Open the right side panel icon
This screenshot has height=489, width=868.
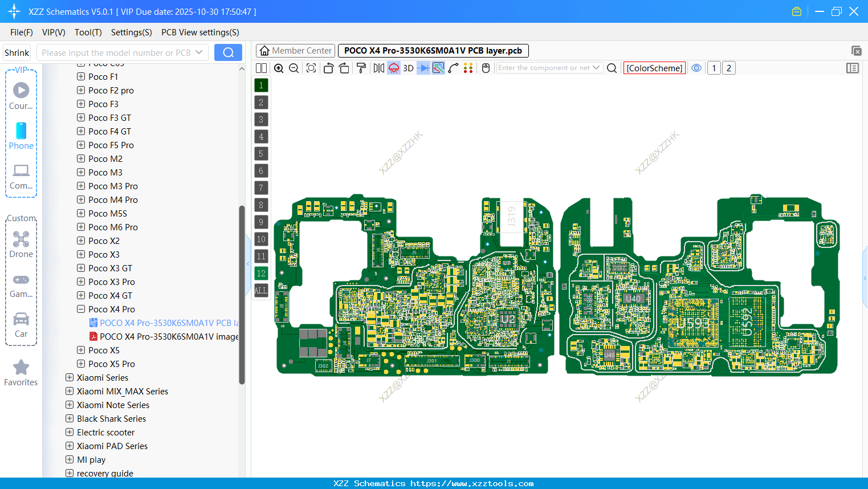tap(853, 68)
